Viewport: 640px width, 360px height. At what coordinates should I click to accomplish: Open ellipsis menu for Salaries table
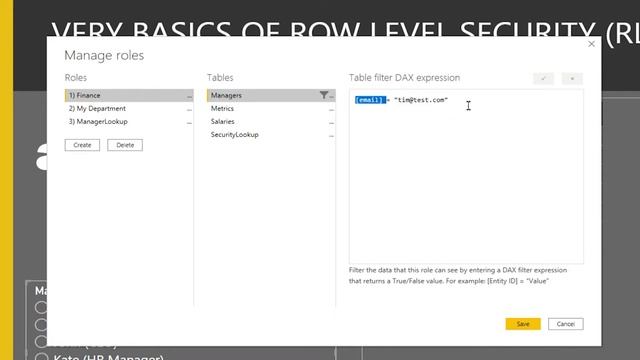coord(331,122)
